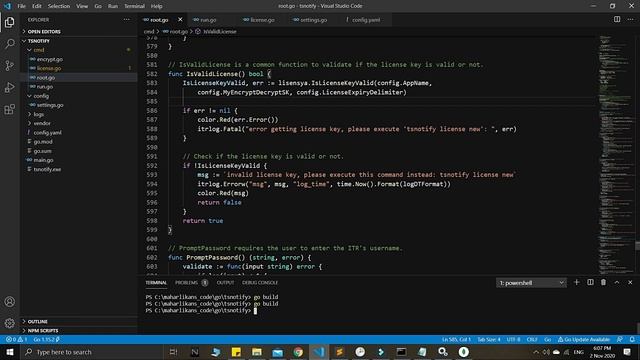Click errors and warnings count in status bar
This screenshot has height=360, width=640.
pos(16,339)
